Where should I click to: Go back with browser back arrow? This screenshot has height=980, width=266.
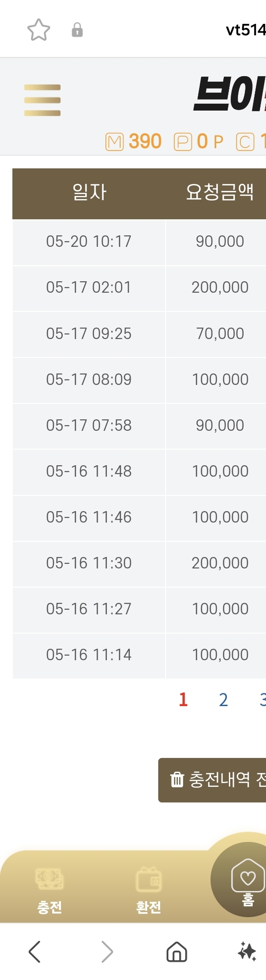click(34, 952)
